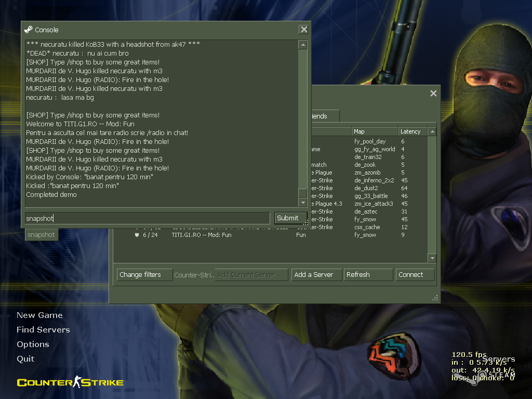532x399 pixels.
Task: Click 'Welcome to TITI.G1.RO' console line
Action: [x=81, y=124]
